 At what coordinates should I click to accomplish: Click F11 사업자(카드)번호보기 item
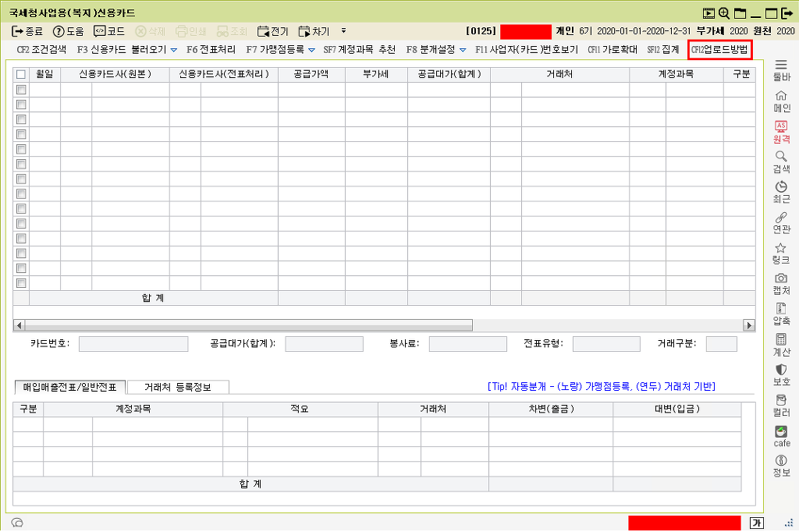(527, 49)
